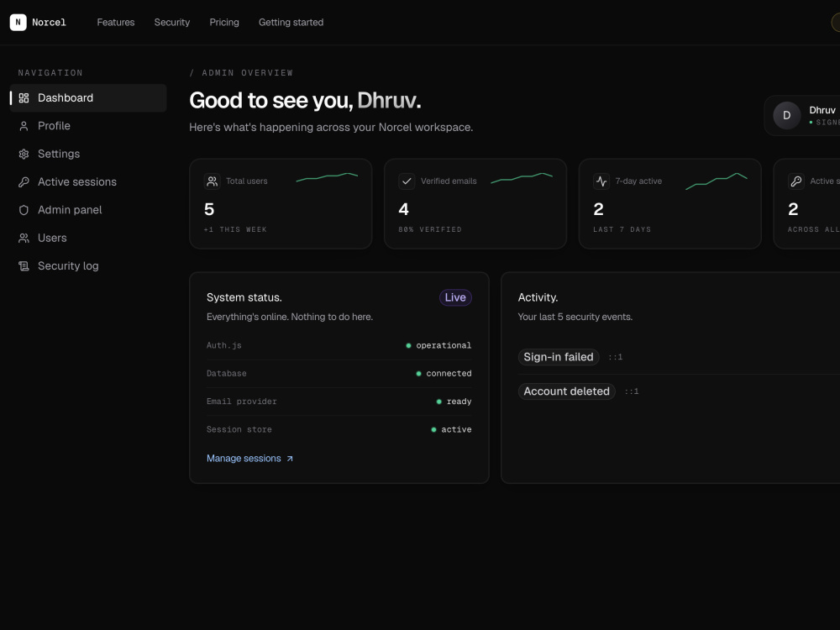Click the Dhruv name in user chip

tap(822, 110)
